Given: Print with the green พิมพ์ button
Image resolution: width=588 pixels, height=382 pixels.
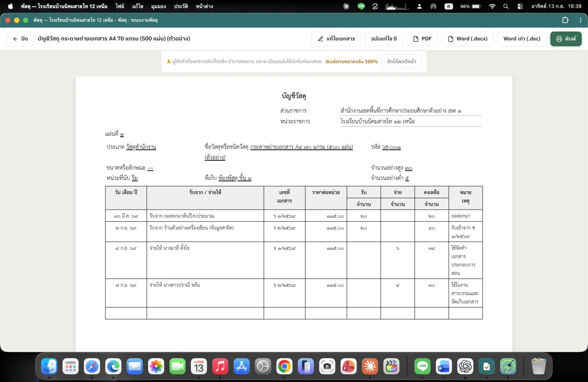Looking at the screenshot, I should (566, 39).
